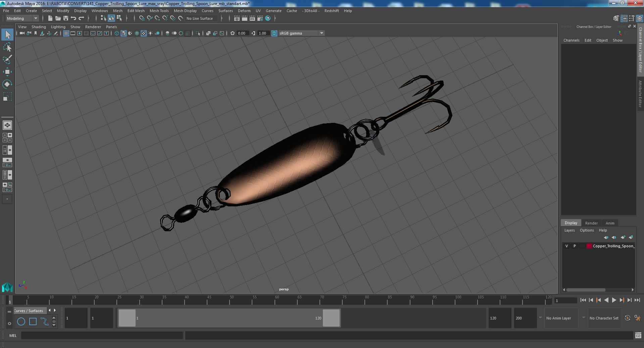644x348 pixels.
Task: Show Tool Settings icon
Action: 632,18
